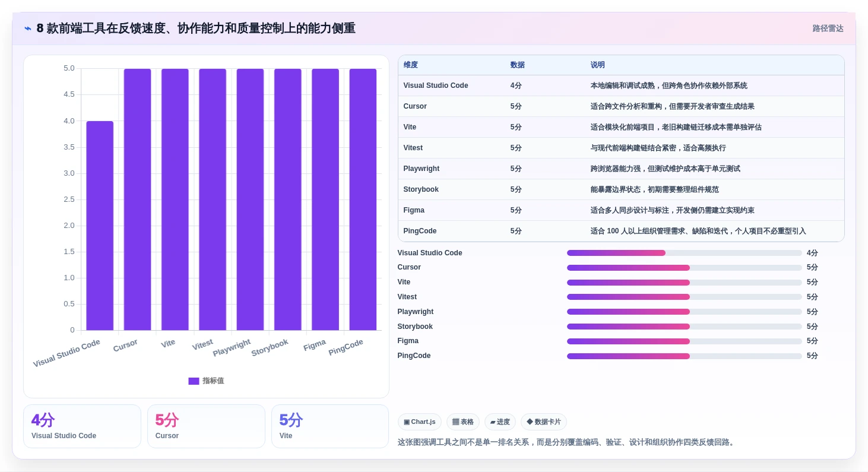This screenshot has width=868, height=472.
Task: Click the Storybook bar in chart
Action: (x=288, y=199)
